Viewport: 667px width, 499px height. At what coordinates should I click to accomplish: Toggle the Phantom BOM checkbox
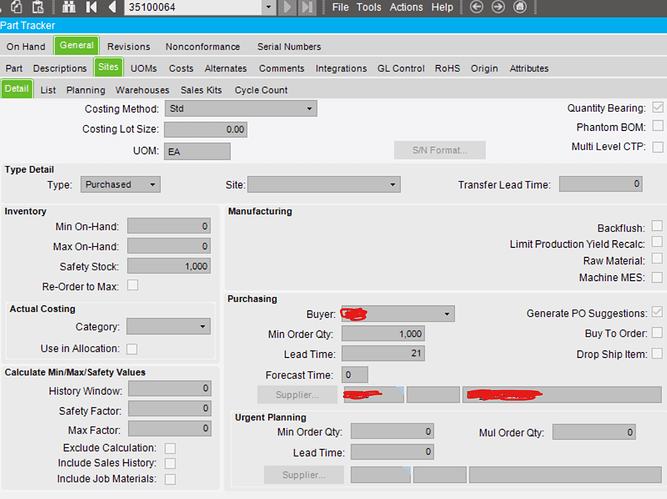click(658, 126)
